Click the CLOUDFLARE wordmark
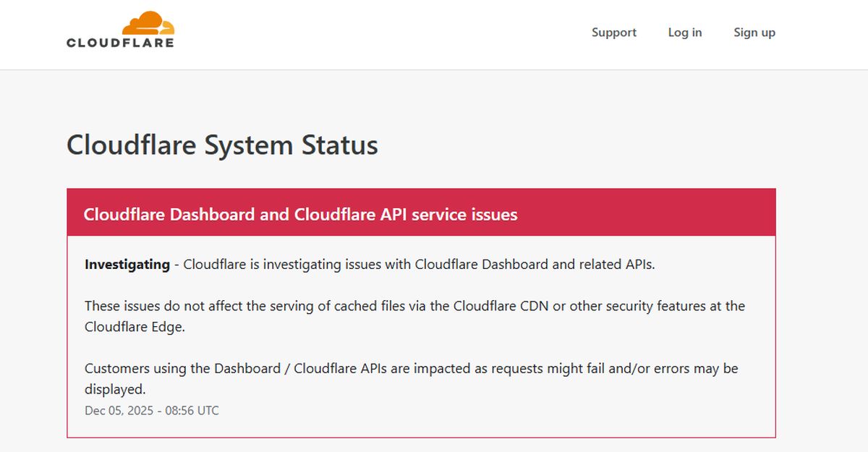 tap(119, 42)
